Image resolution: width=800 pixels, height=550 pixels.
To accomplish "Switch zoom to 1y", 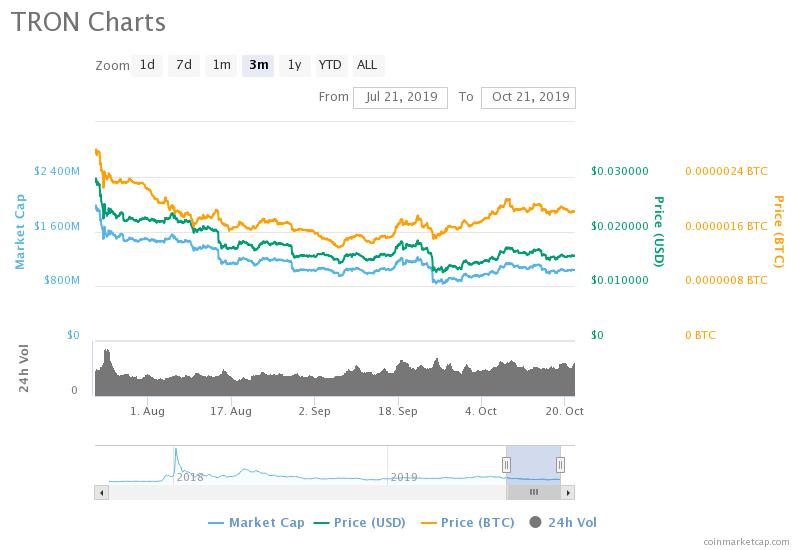I will coord(294,65).
